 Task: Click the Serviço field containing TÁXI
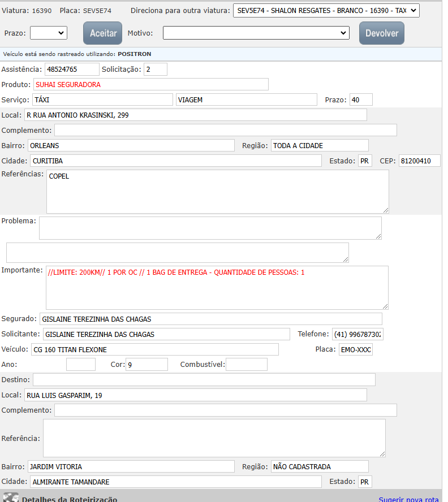102,100
